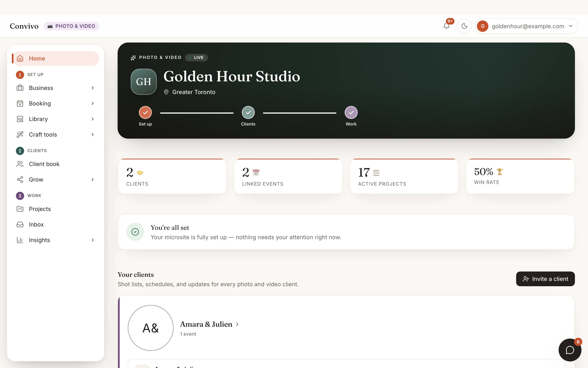This screenshot has width=588, height=368.
Task: Click the Your clients heading
Action: click(x=136, y=275)
